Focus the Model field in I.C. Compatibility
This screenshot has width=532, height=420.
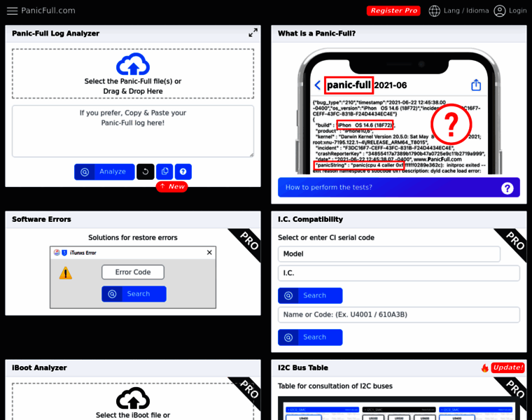389,254
